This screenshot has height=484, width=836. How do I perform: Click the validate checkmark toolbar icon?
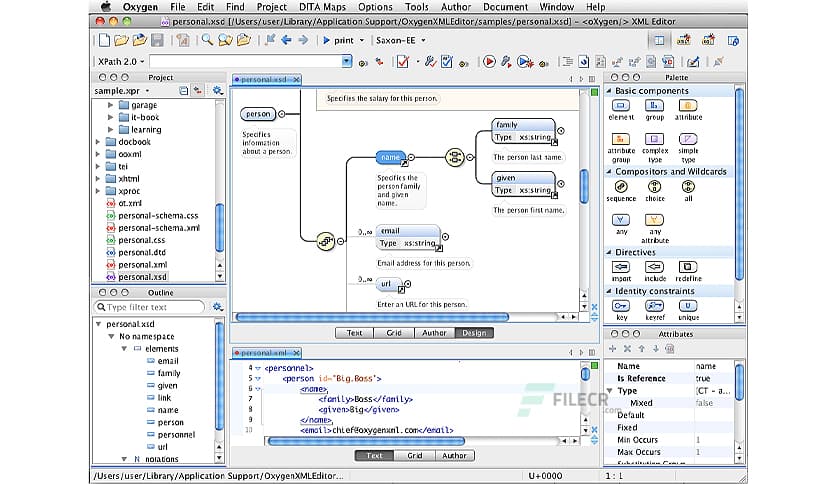click(403, 62)
